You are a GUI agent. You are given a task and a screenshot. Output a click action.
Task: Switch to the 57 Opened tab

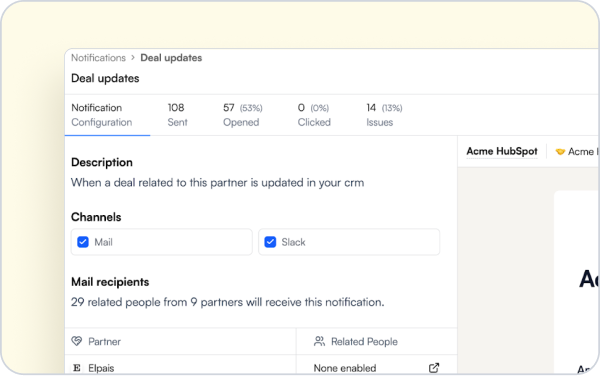tap(243, 115)
